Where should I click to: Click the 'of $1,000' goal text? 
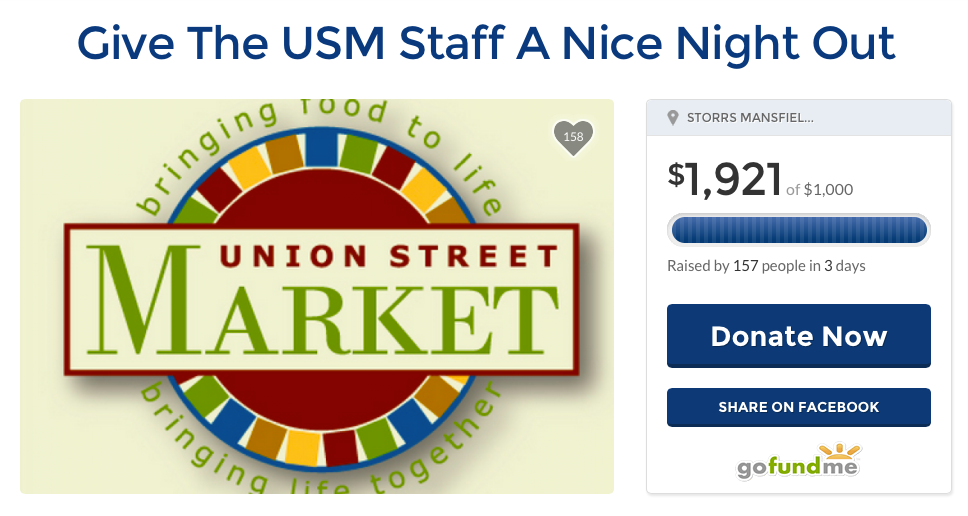819,189
